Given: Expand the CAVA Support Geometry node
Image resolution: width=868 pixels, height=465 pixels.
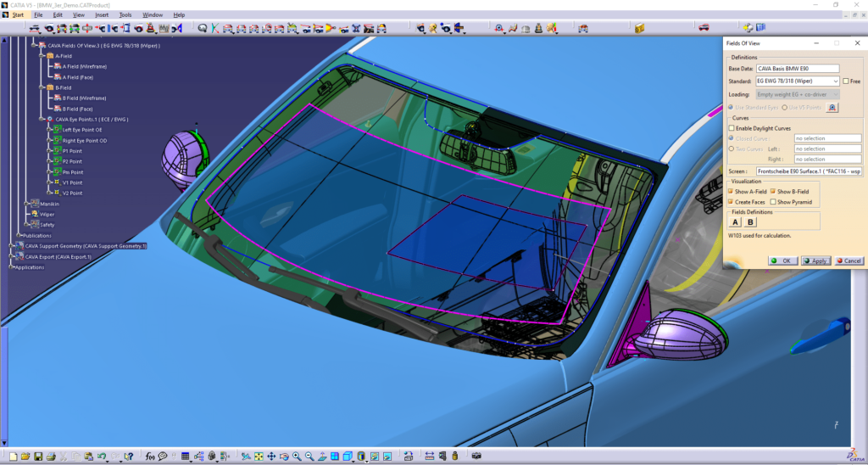Looking at the screenshot, I should 11,245.
